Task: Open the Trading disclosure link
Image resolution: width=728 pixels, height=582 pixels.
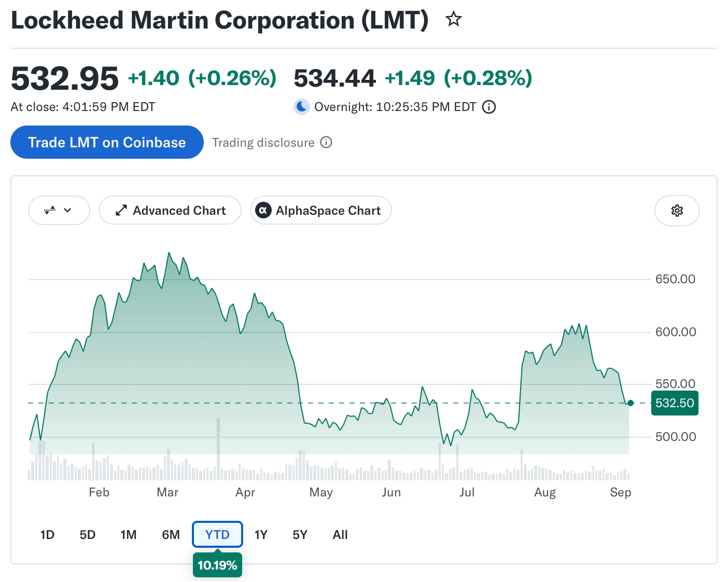Action: pyautogui.click(x=263, y=143)
